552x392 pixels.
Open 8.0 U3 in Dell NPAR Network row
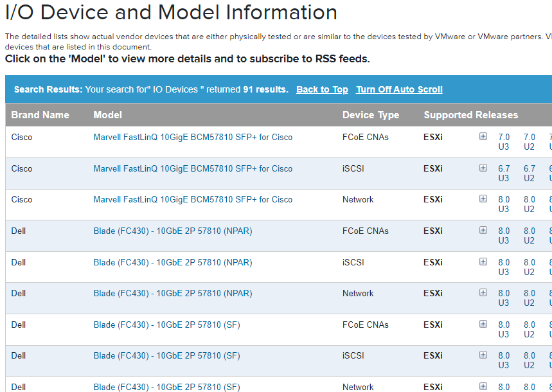[x=504, y=298]
